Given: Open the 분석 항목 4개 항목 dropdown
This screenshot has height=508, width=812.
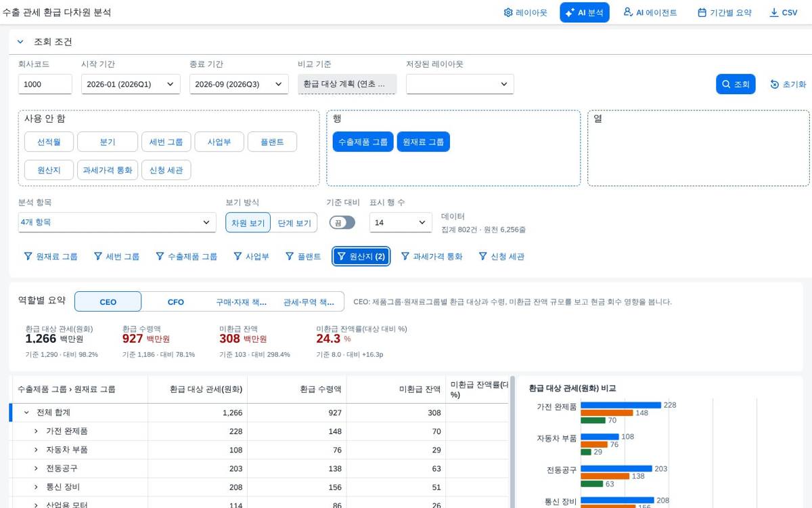Looking at the screenshot, I should (117, 222).
